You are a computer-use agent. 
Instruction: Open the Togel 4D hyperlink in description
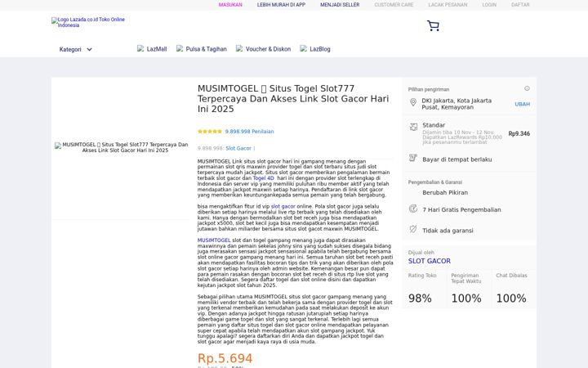264,178
